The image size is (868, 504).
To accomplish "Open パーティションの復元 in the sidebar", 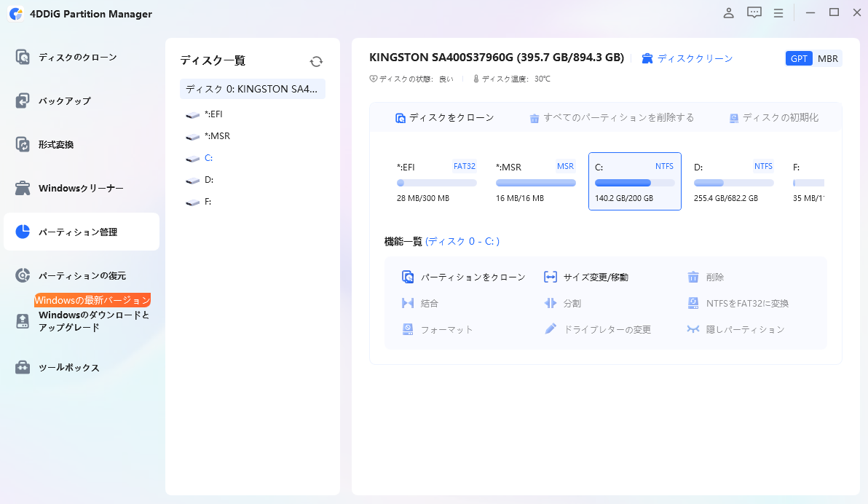I will (82, 275).
